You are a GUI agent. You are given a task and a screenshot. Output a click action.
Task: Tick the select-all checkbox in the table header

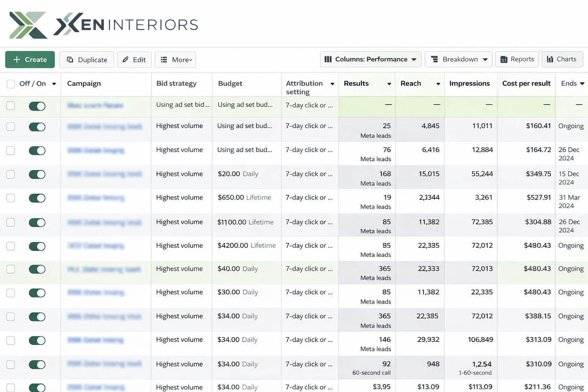point(11,84)
